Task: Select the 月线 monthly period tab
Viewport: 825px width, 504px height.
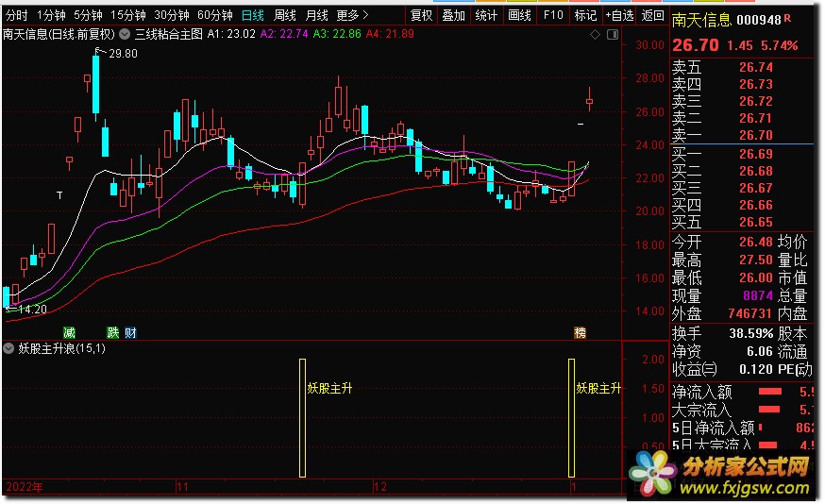Action: point(317,15)
